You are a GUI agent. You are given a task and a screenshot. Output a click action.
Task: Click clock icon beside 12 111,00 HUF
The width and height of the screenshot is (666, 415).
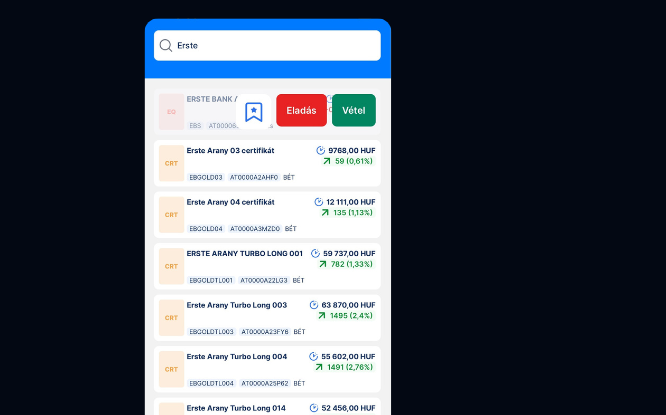click(318, 202)
